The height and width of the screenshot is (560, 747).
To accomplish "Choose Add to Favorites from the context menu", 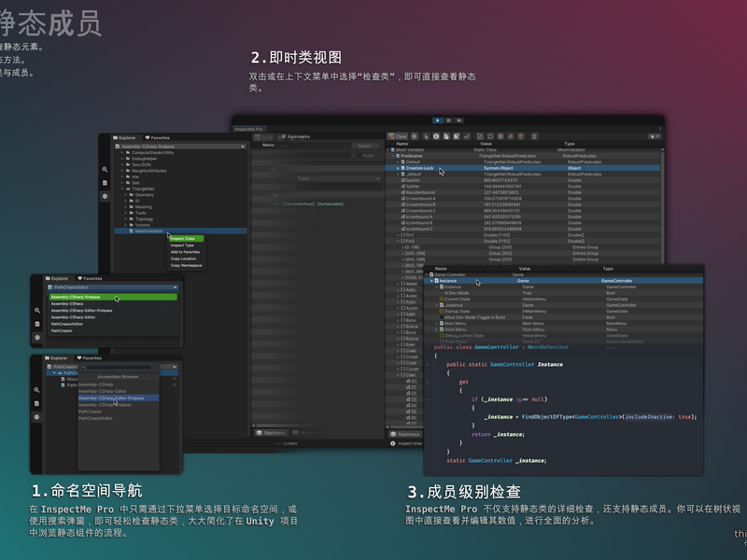I will point(187,252).
